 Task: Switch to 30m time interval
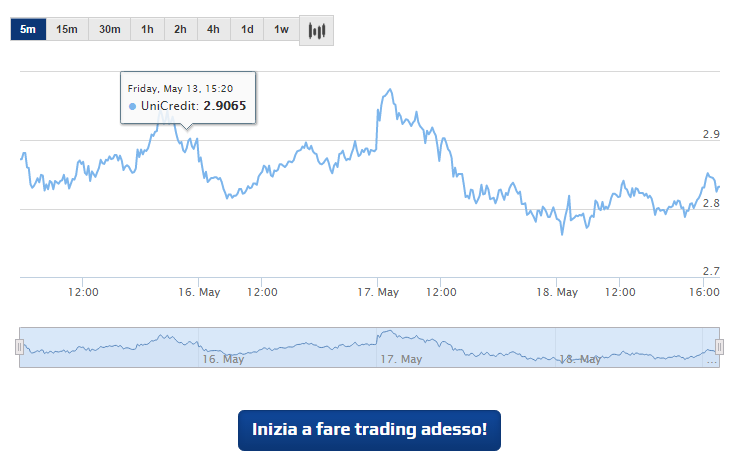click(x=109, y=30)
